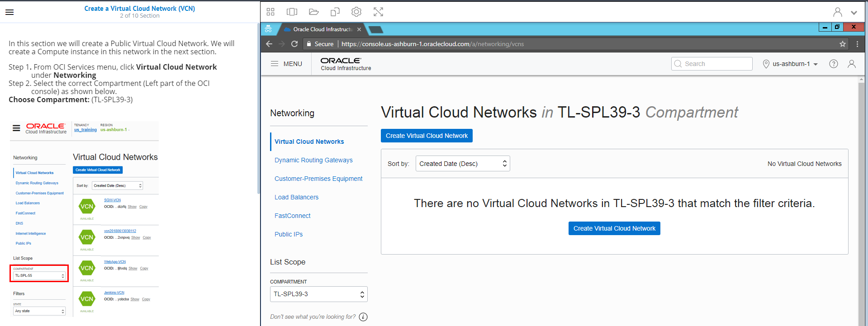Go forward in the browser
Screen dimensions: 868x326
282,44
